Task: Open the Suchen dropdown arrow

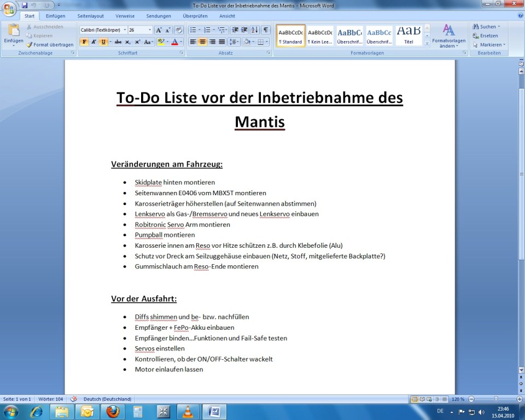Action: pos(499,26)
